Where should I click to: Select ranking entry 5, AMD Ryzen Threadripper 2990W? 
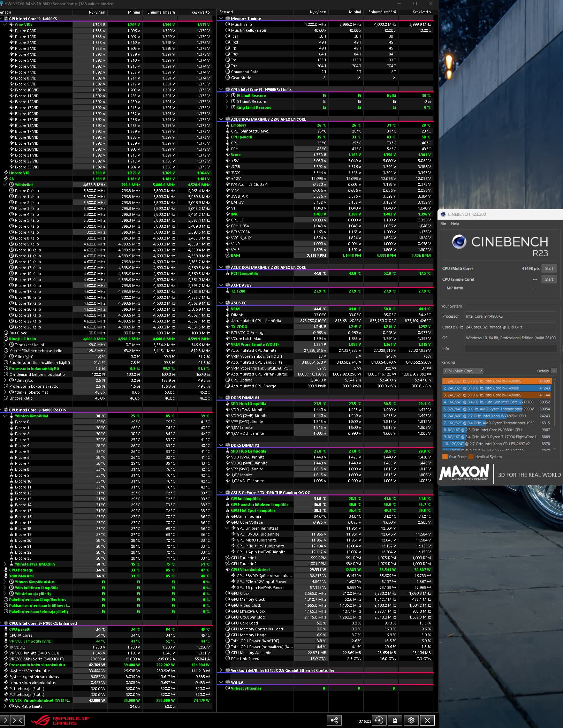point(497,409)
